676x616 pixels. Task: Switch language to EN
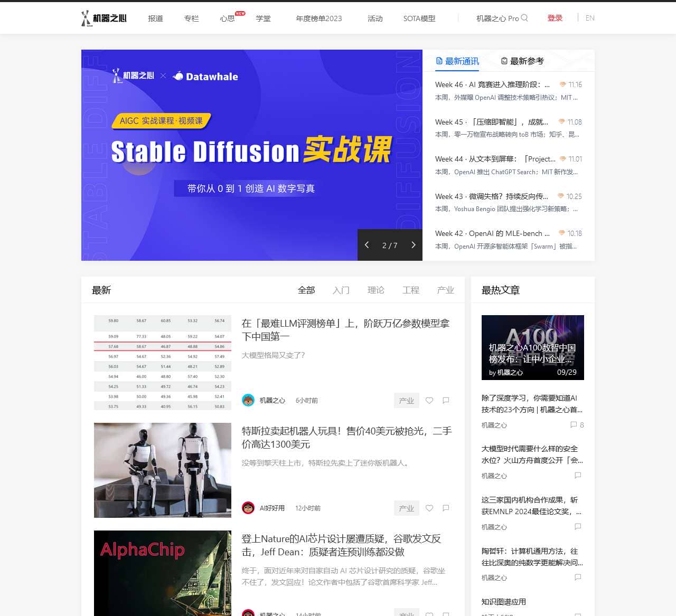click(x=590, y=18)
